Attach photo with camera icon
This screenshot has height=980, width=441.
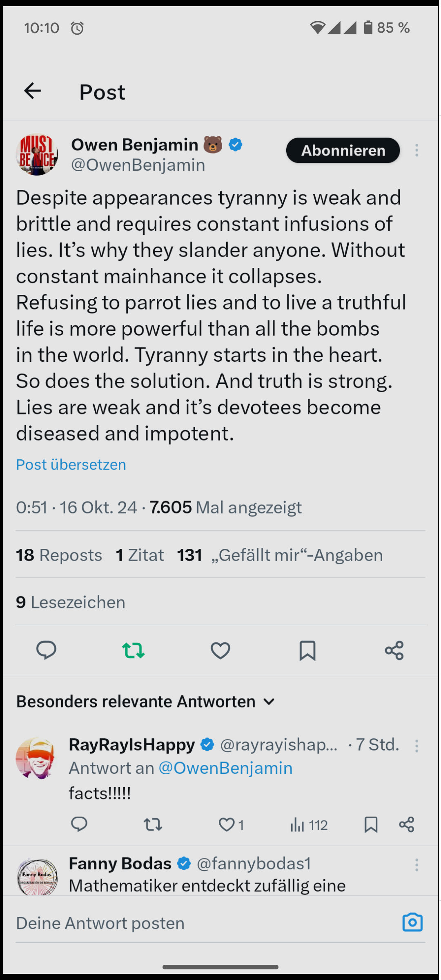[412, 922]
